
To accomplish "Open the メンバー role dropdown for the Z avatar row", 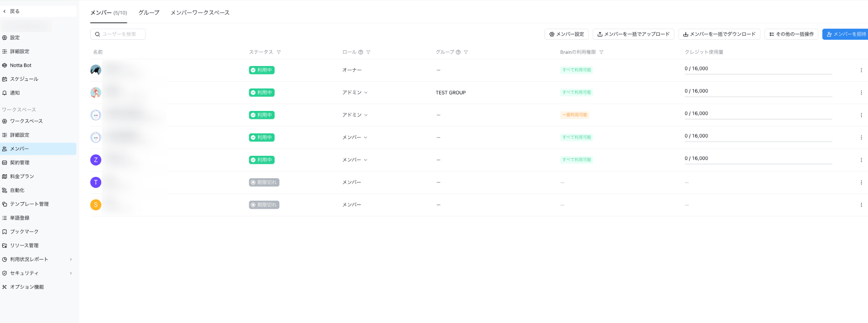I will (x=355, y=160).
